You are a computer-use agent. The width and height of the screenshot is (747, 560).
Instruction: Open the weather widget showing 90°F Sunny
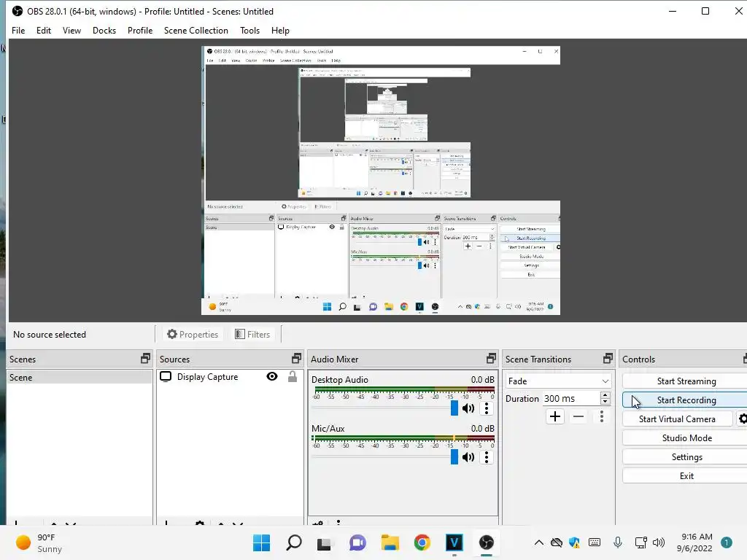click(39, 542)
